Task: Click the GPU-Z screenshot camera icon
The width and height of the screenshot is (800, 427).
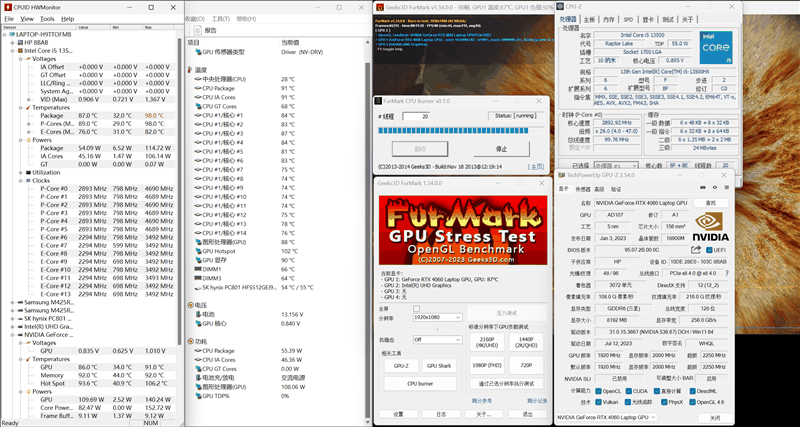Action: click(x=704, y=188)
